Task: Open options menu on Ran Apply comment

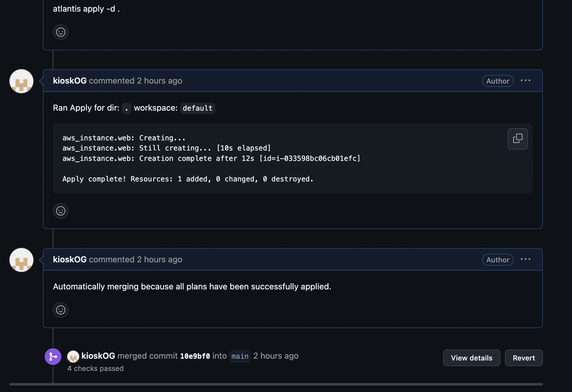Action: tap(525, 81)
